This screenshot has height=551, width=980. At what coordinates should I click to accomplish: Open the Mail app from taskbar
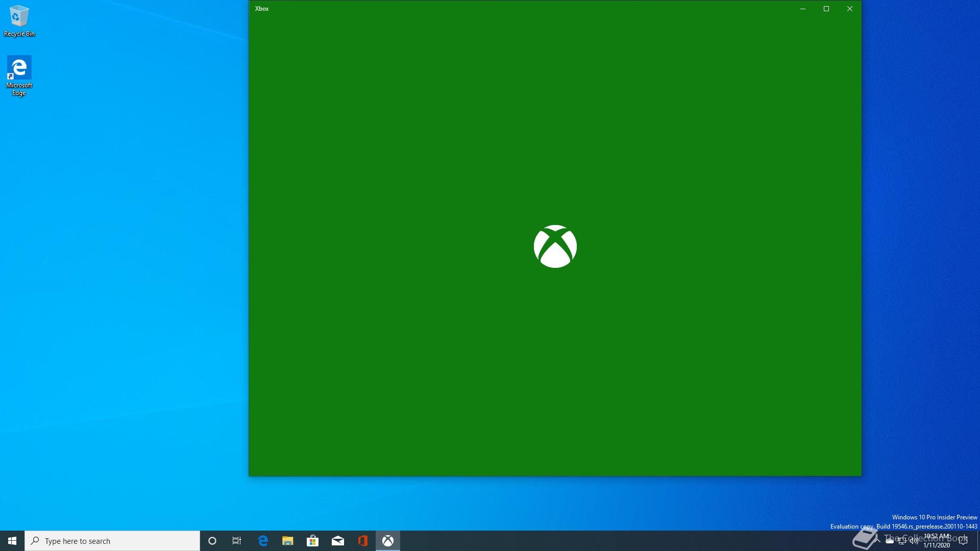(x=338, y=541)
